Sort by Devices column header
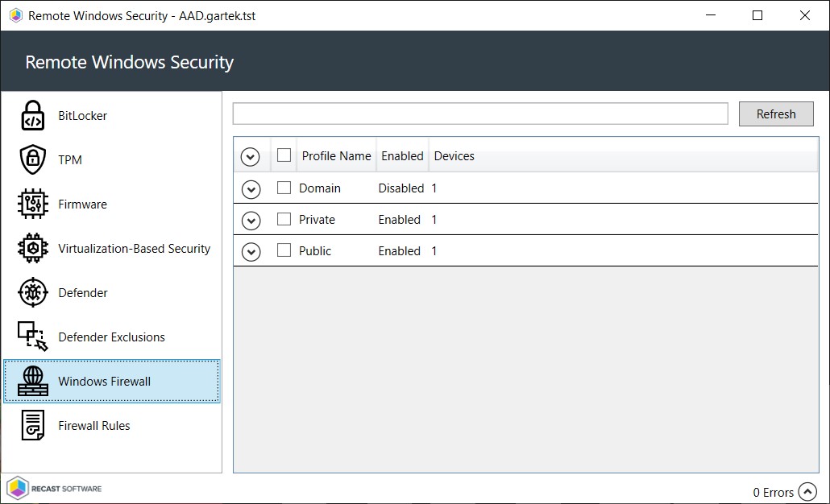This screenshot has width=830, height=504. [454, 156]
